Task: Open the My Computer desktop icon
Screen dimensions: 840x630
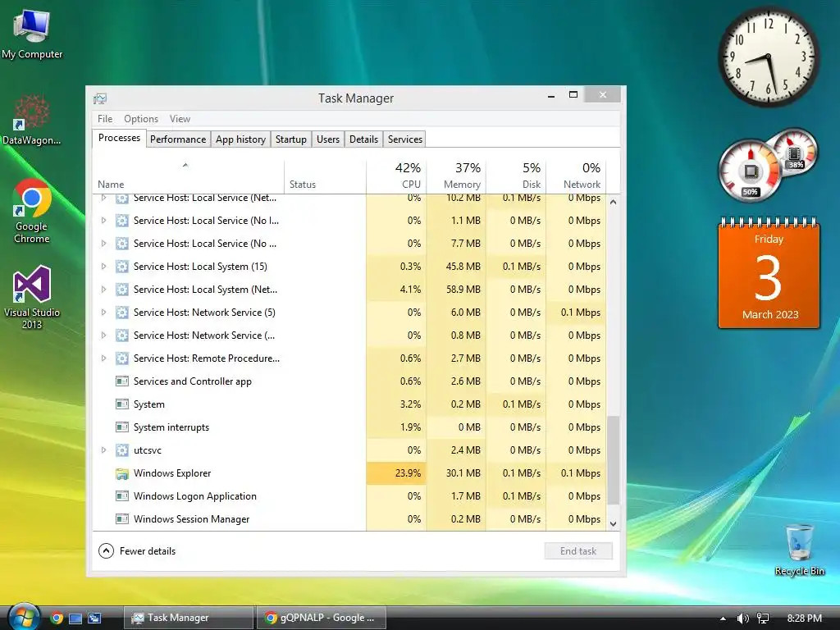Action: (32, 34)
